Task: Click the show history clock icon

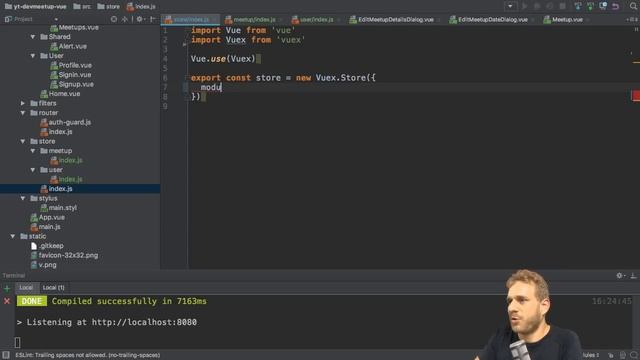Action: click(x=603, y=6)
